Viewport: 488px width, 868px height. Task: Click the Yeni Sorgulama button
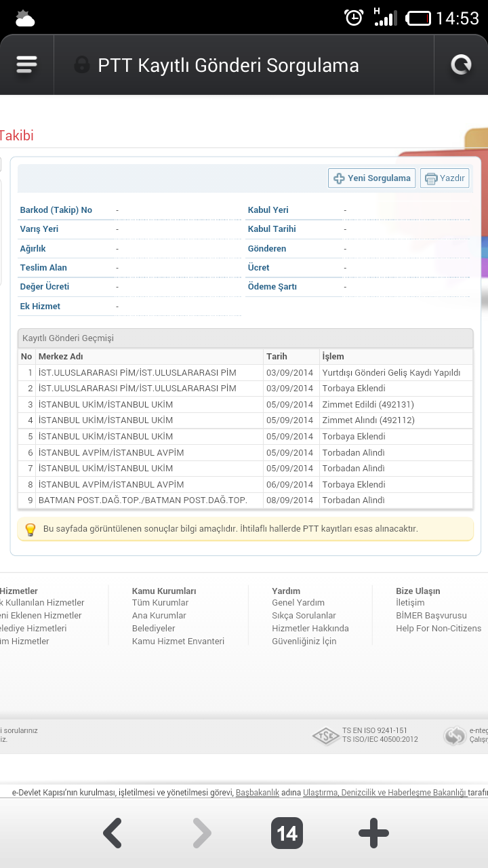point(372,178)
